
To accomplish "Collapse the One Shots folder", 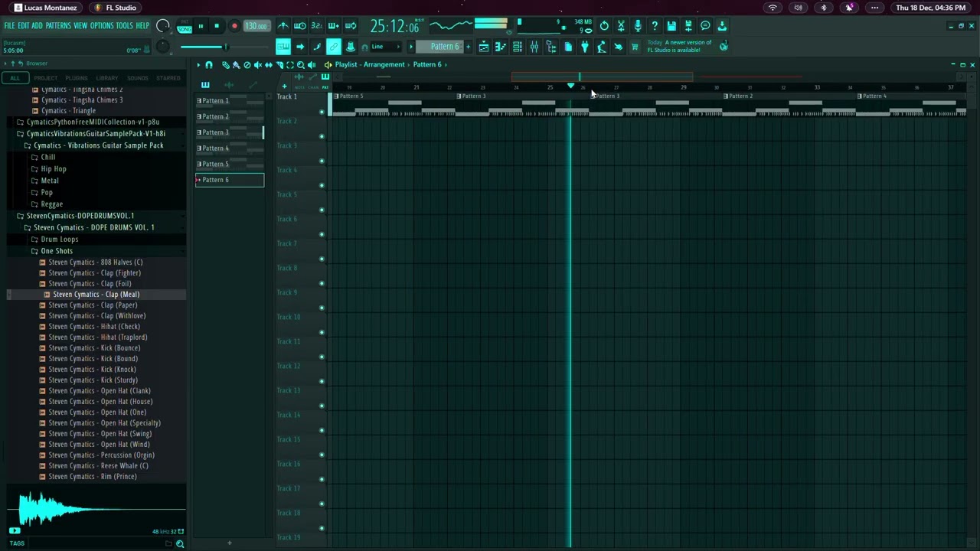I will tap(57, 251).
